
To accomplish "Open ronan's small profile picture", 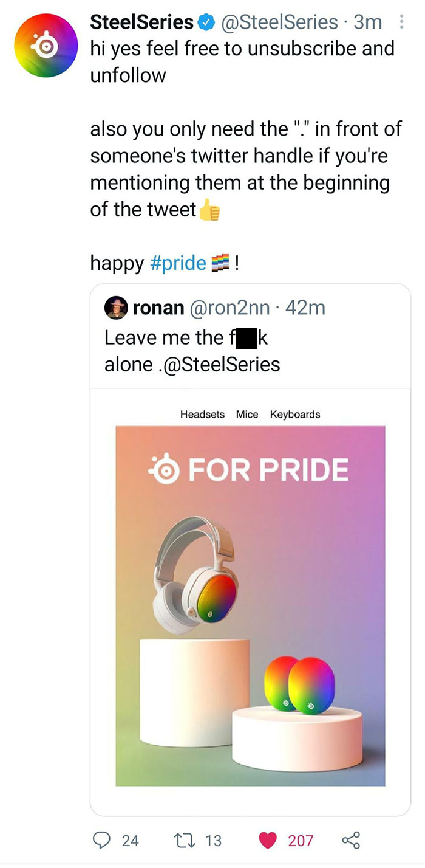I will tap(115, 308).
